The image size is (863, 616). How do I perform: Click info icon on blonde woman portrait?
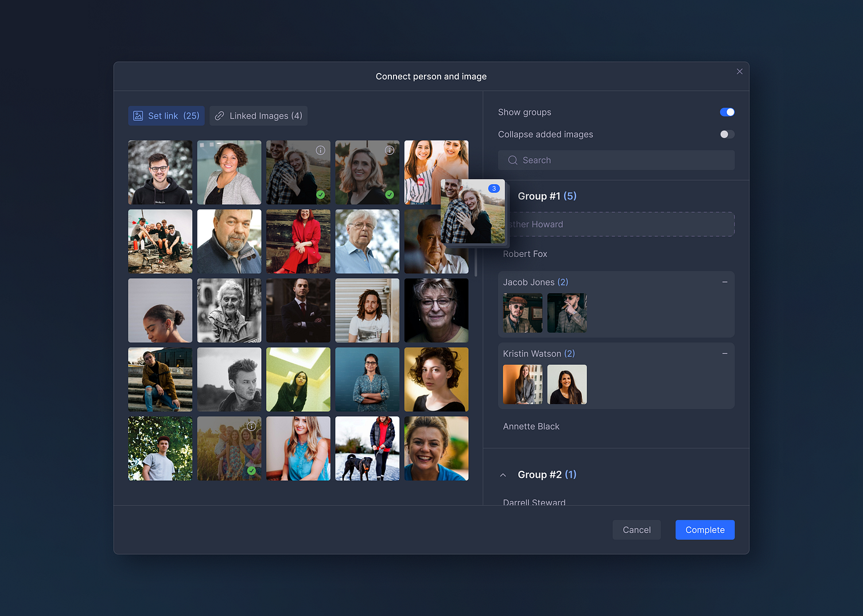(x=390, y=150)
